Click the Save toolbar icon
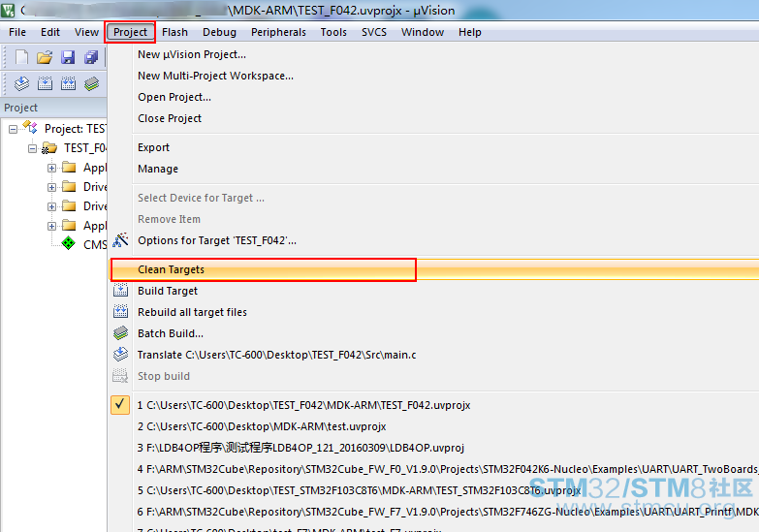Viewport: 759px width, 532px height. [x=68, y=57]
